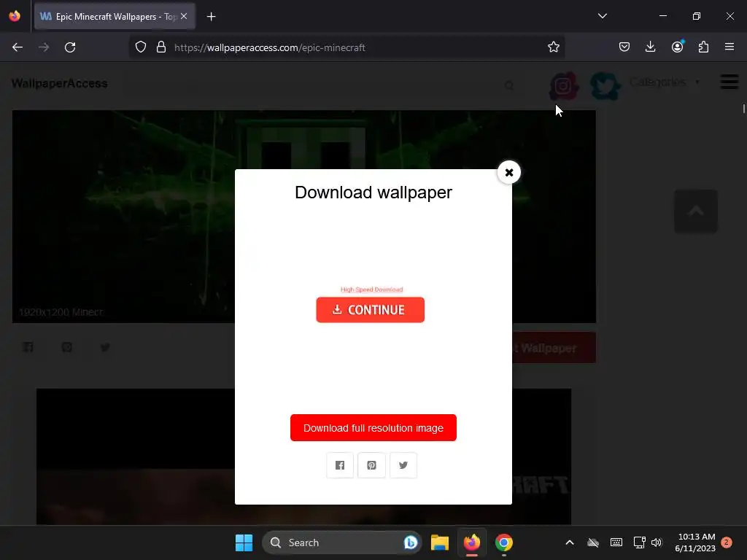The height and width of the screenshot is (560, 747).
Task: Open the site Instagram icon
Action: point(564,86)
